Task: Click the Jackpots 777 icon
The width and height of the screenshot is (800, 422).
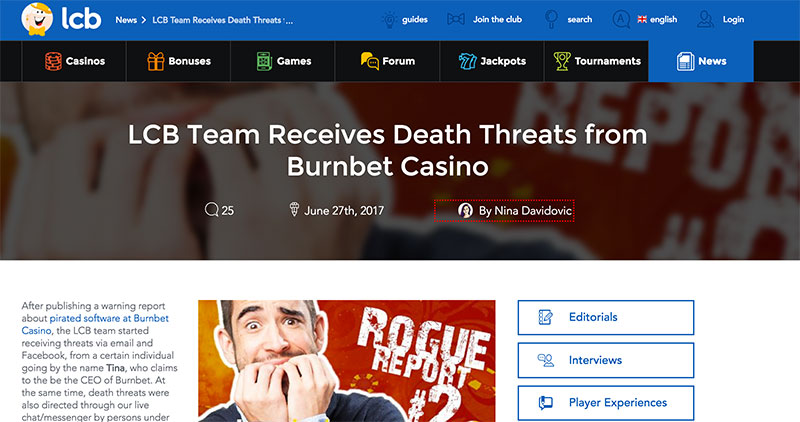Action: tap(467, 61)
